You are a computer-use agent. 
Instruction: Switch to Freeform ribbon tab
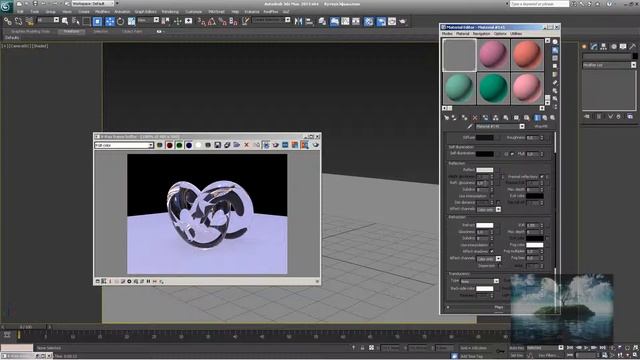click(x=71, y=31)
